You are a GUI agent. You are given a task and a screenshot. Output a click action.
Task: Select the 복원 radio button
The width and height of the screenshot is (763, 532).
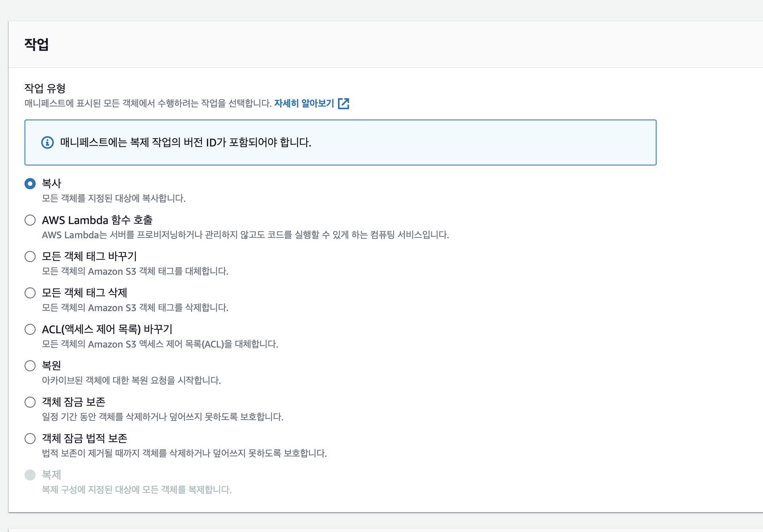30,366
